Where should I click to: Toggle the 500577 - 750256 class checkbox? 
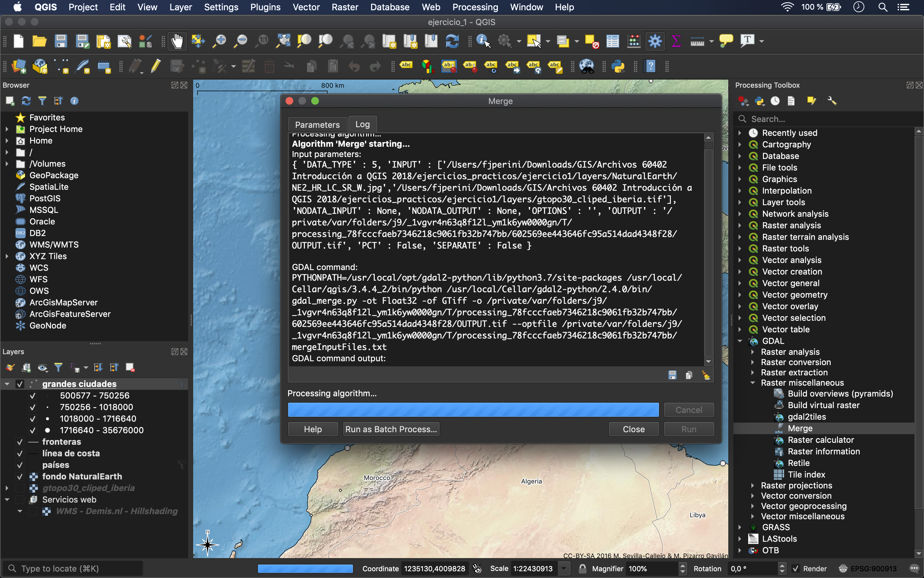[32, 396]
